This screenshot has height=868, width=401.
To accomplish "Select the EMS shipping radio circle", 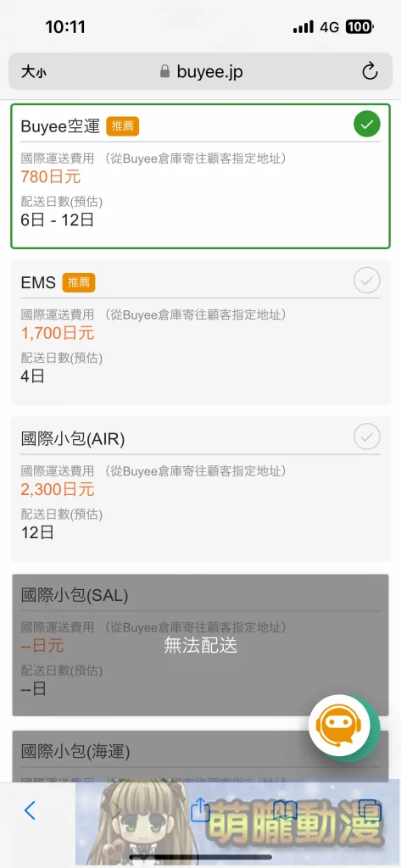I will pyautogui.click(x=366, y=281).
